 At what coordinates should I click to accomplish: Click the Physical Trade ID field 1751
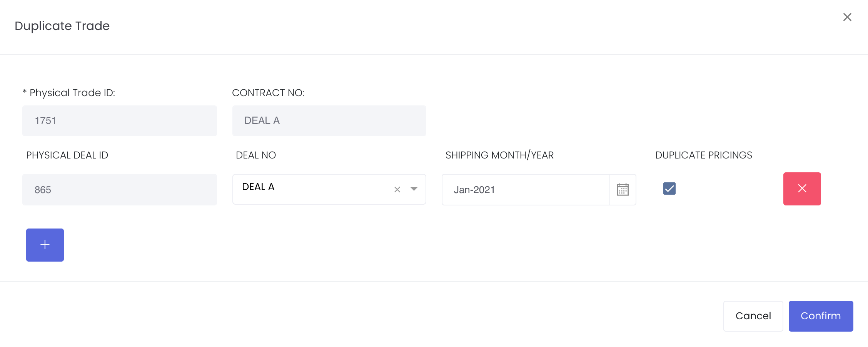[x=120, y=121]
